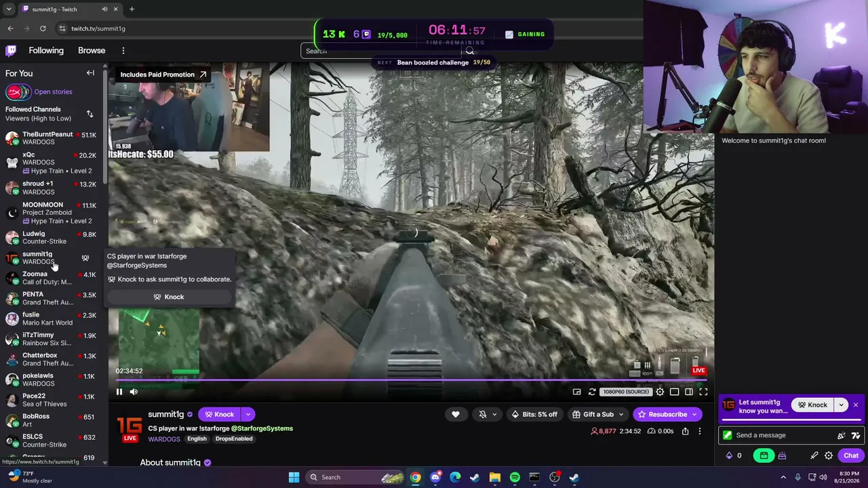The width and height of the screenshot is (868, 488).
Task: Click the sword moderator tools icon
Action: [814, 455]
